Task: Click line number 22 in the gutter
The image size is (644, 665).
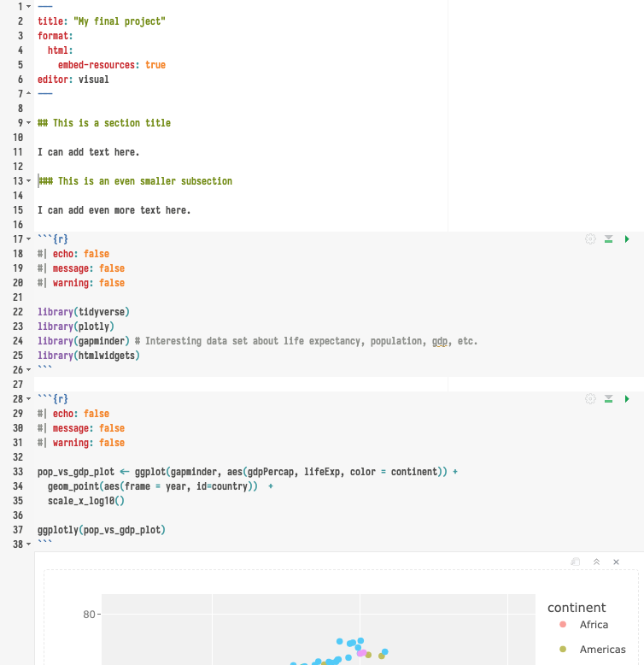Action: 18,312
